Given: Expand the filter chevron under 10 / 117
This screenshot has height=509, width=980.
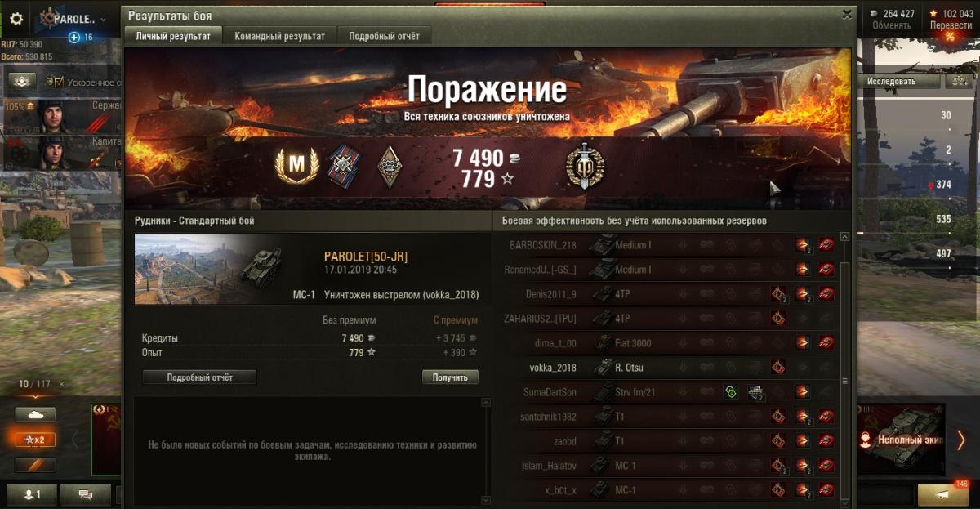Looking at the screenshot, I should tap(35, 395).
